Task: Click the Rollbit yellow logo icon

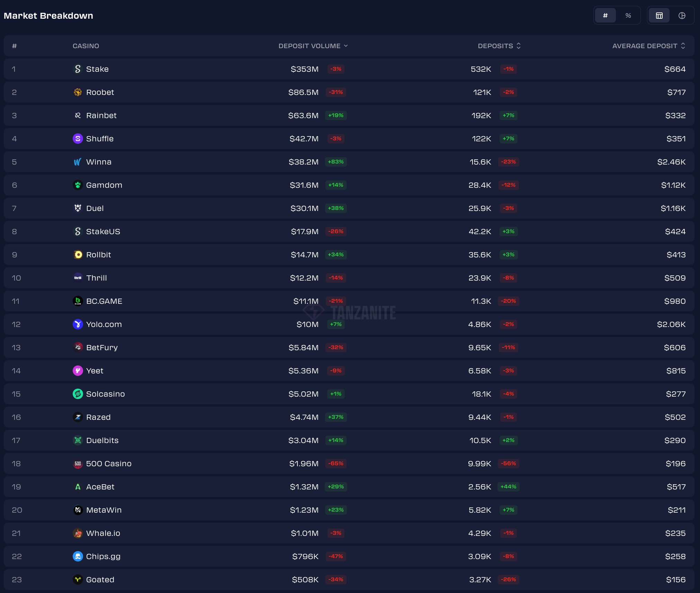Action: pyautogui.click(x=78, y=255)
